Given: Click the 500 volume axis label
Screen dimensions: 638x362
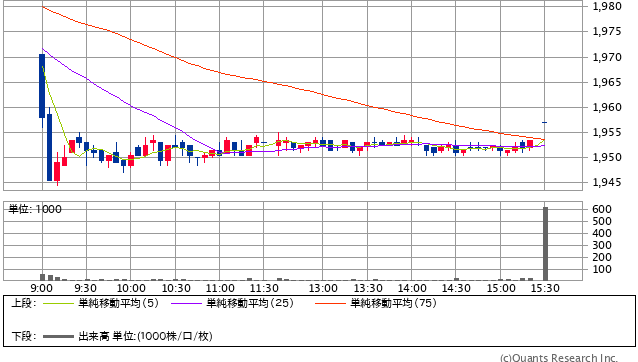Looking at the screenshot, I should click(x=602, y=222).
